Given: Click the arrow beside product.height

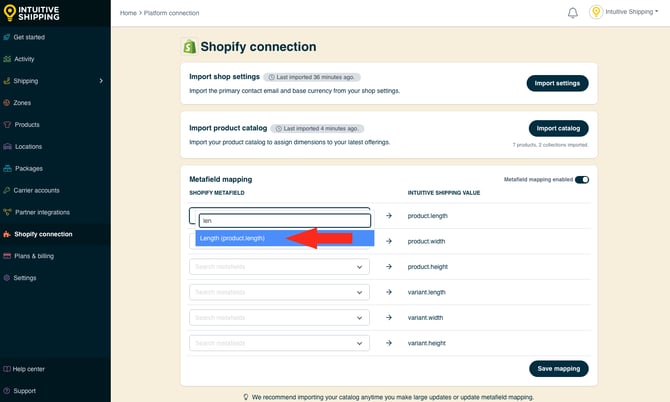Looking at the screenshot, I should point(389,267).
